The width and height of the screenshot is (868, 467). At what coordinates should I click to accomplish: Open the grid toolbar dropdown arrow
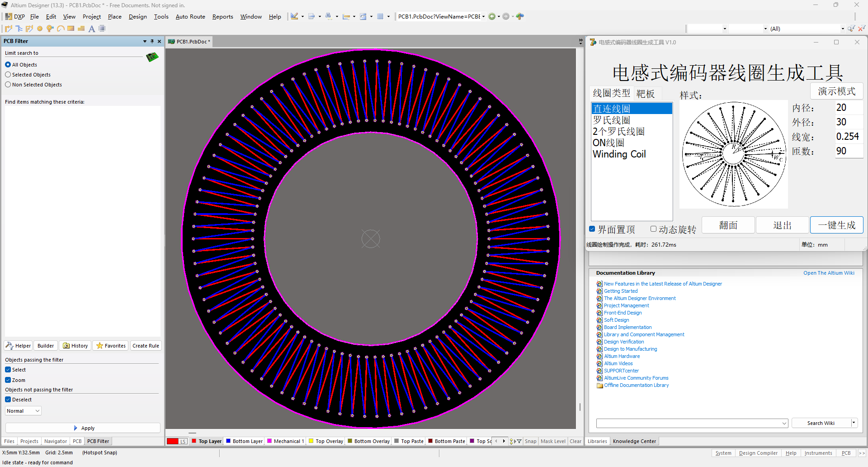click(388, 17)
